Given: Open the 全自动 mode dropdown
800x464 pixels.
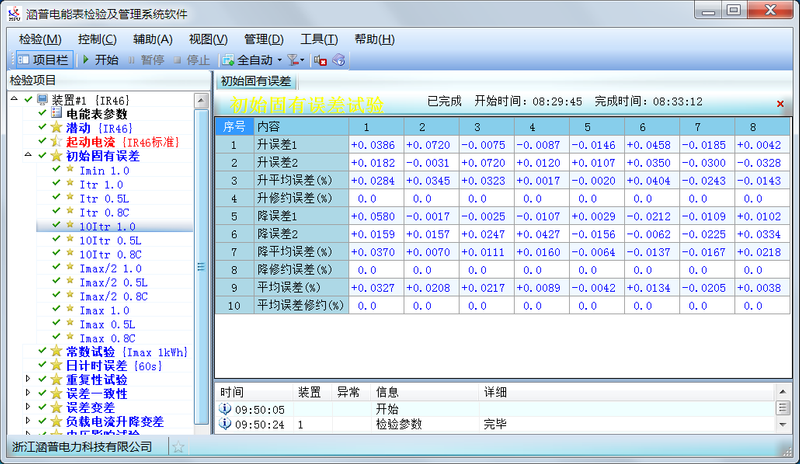Looking at the screenshot, I should coord(271,60).
